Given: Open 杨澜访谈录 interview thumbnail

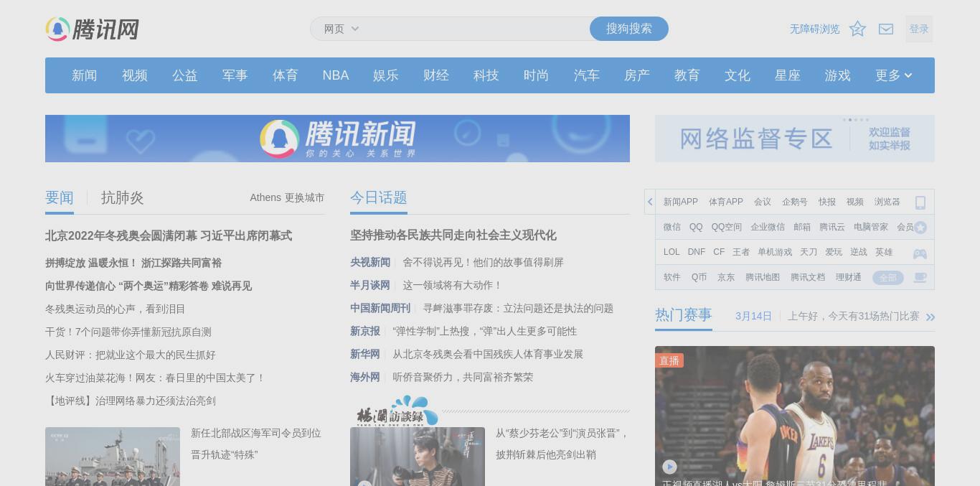Looking at the screenshot, I should pos(418,457).
